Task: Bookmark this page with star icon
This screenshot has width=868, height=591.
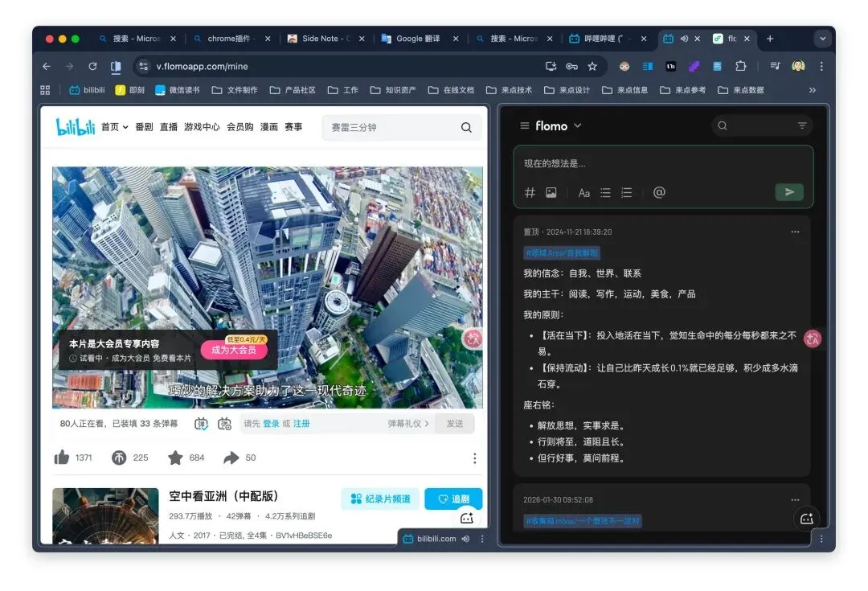Action: click(x=592, y=67)
